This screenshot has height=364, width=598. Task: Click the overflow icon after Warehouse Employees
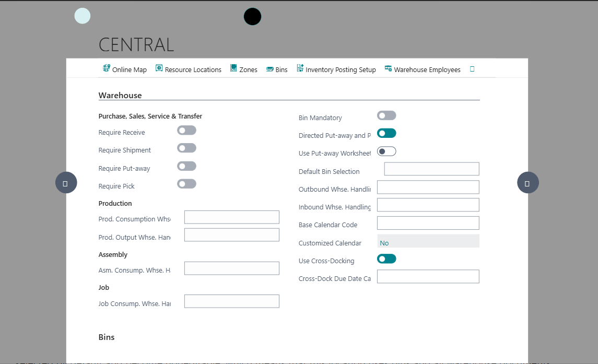(x=472, y=69)
